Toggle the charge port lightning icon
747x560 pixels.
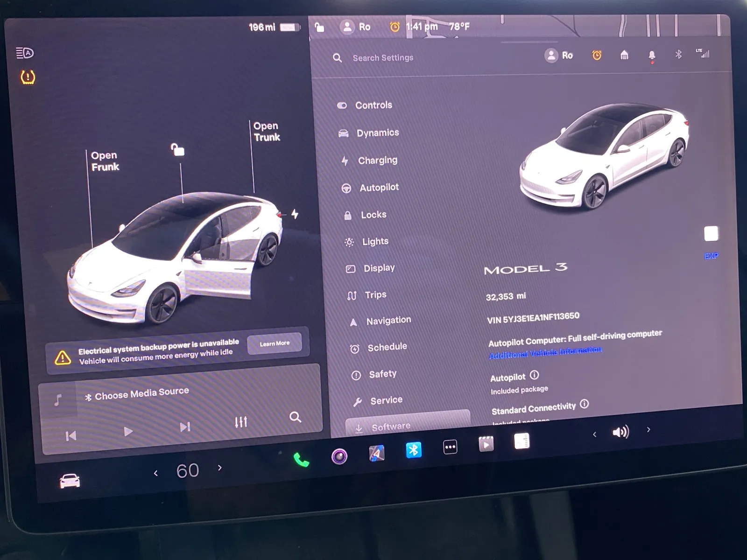(x=295, y=214)
